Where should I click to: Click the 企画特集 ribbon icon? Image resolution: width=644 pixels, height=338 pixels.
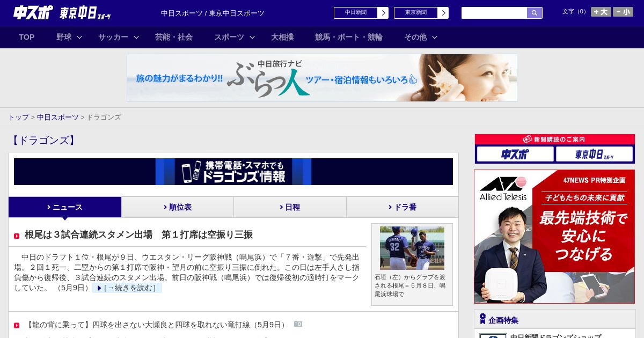point(482,319)
